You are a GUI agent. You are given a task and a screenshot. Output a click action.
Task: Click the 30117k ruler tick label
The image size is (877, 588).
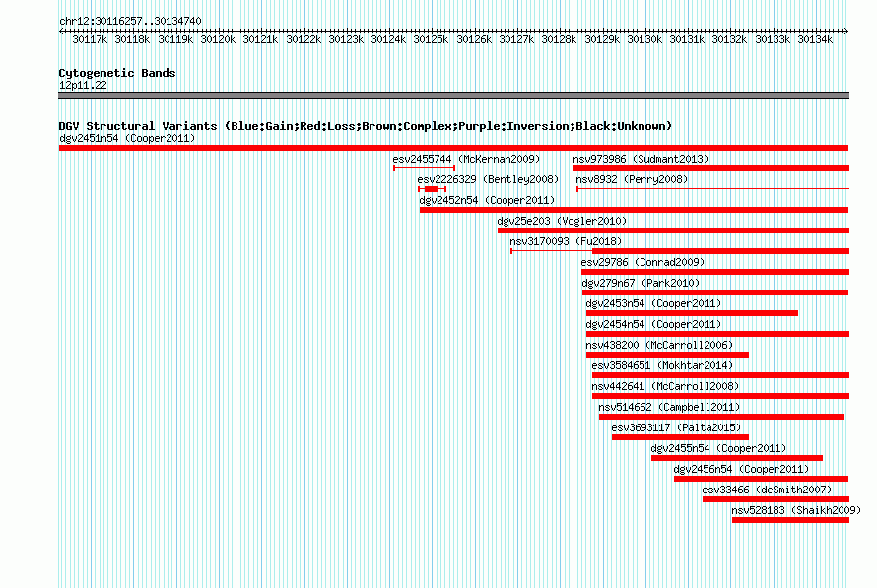point(90,39)
